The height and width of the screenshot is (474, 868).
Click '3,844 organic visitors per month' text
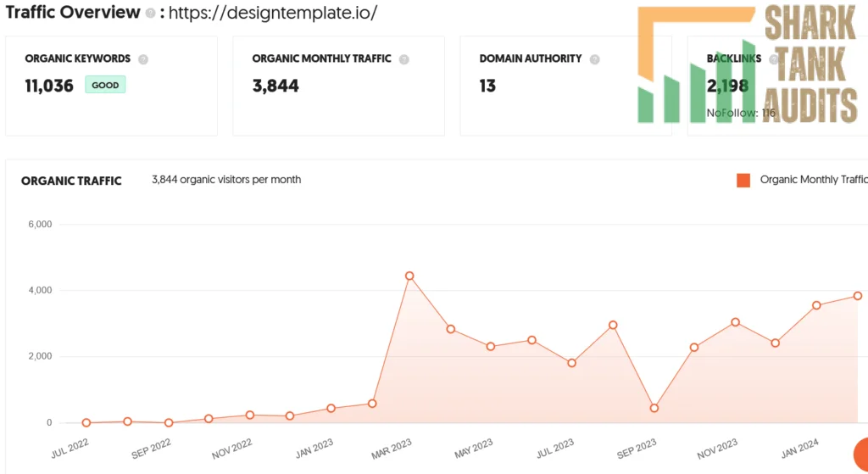tap(226, 180)
